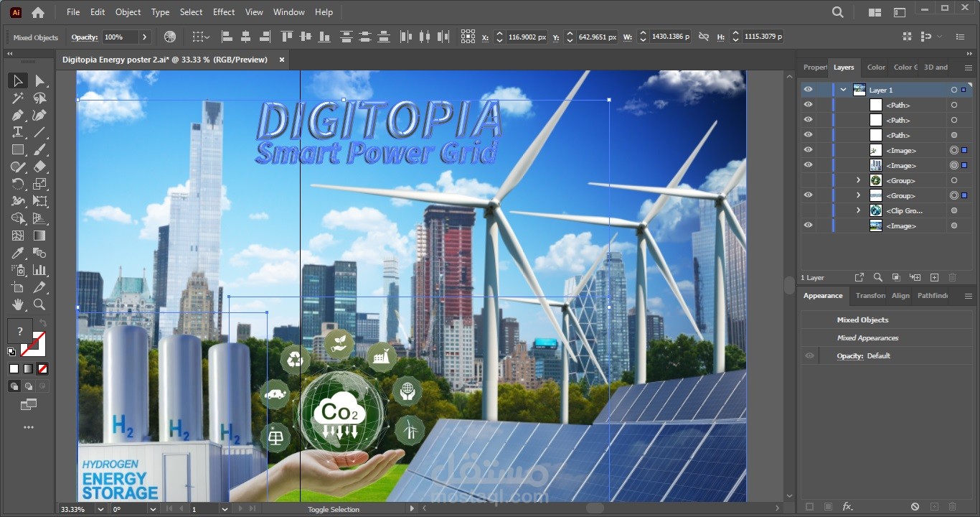Pick the Gradient tool

pyautogui.click(x=40, y=236)
